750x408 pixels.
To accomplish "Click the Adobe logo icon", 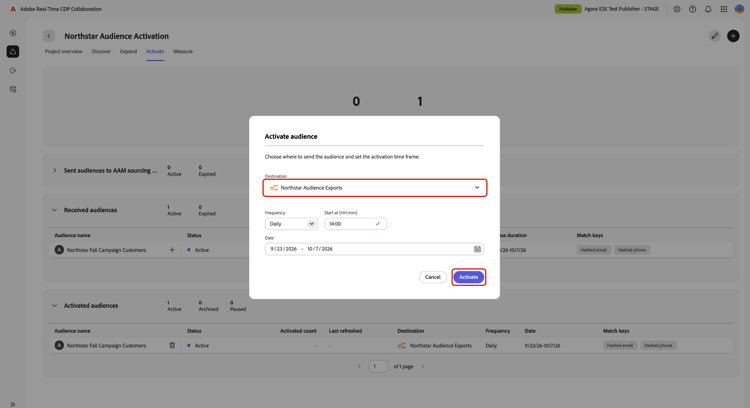I will coord(13,9).
